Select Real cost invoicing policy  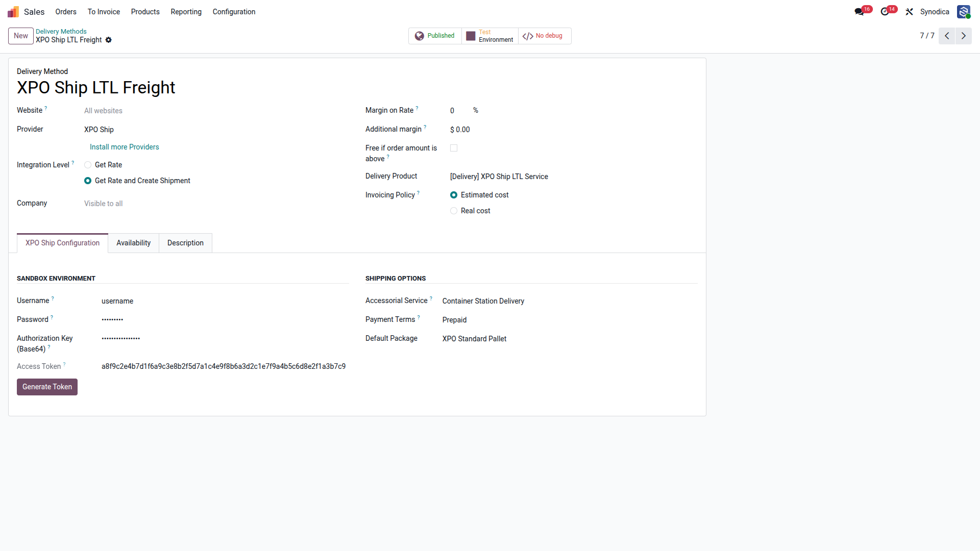pos(454,211)
